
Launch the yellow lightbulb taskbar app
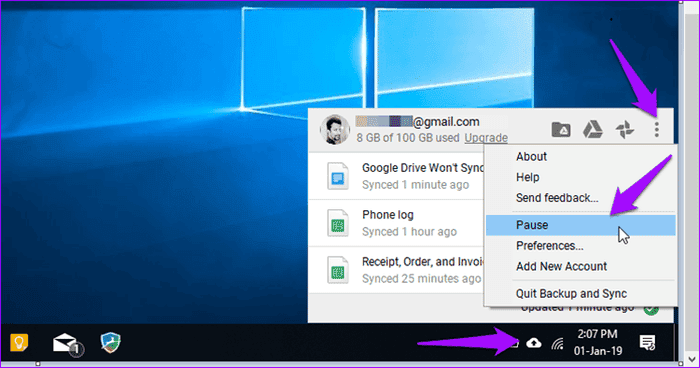point(19,343)
